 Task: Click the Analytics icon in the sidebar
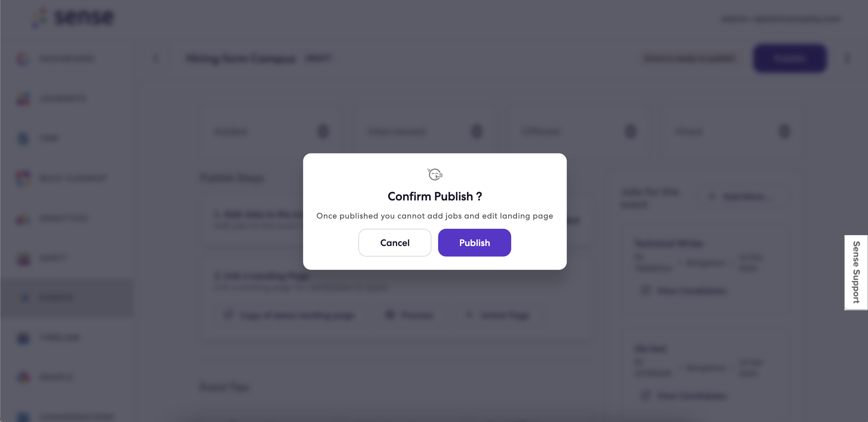[x=23, y=218]
